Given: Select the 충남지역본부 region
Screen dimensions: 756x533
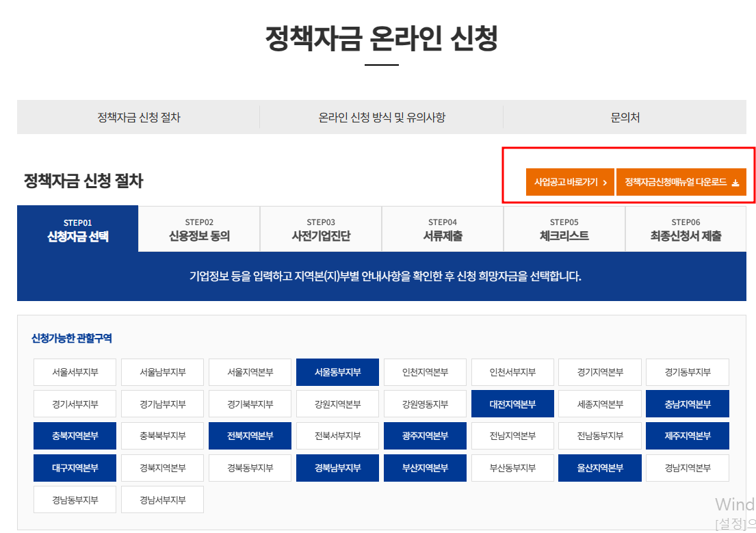Looking at the screenshot, I should point(688,404).
